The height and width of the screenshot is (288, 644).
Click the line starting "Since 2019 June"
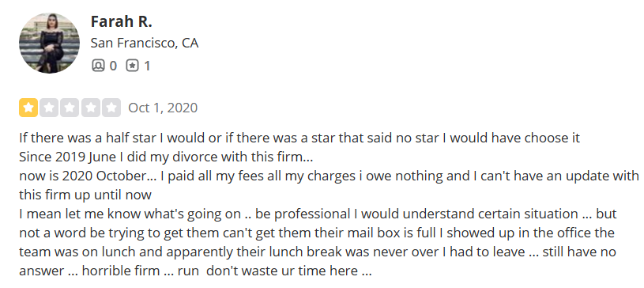[166, 157]
